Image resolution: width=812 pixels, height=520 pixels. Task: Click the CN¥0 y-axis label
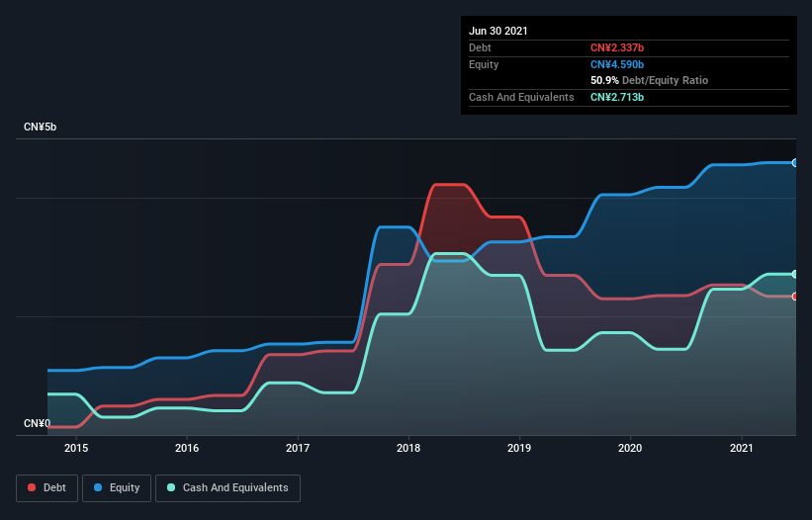pyautogui.click(x=38, y=424)
